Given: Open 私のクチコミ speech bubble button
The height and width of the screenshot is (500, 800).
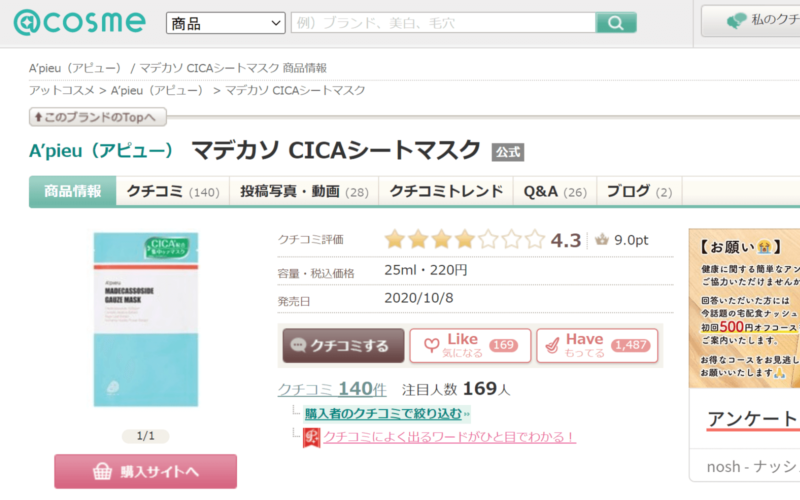Looking at the screenshot, I should click(751, 21).
